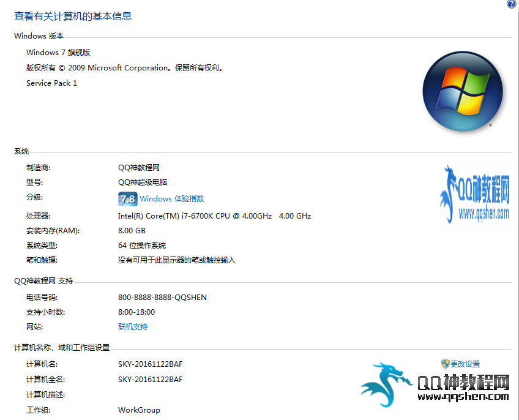519x420 pixels.
Task: Click the processor value Intel(R) Core(TM) i7-6700K
Action: point(214,216)
